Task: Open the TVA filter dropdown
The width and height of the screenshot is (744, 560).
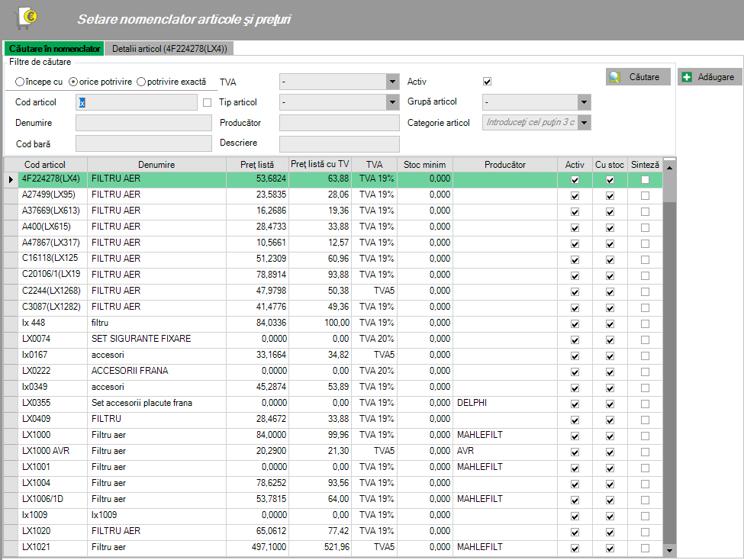Action: click(392, 82)
